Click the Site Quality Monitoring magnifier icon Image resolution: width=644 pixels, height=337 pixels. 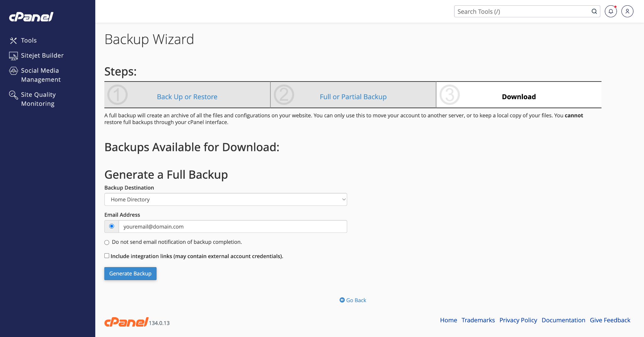point(13,95)
